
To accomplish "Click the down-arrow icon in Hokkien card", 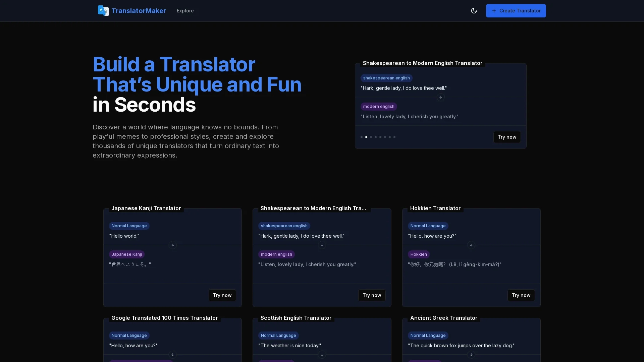I will (x=471, y=245).
